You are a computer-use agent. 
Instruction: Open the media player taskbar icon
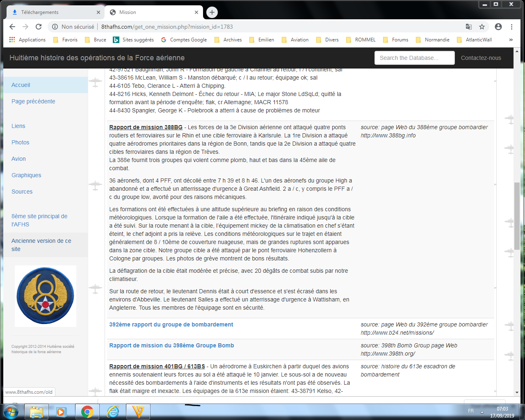62,411
